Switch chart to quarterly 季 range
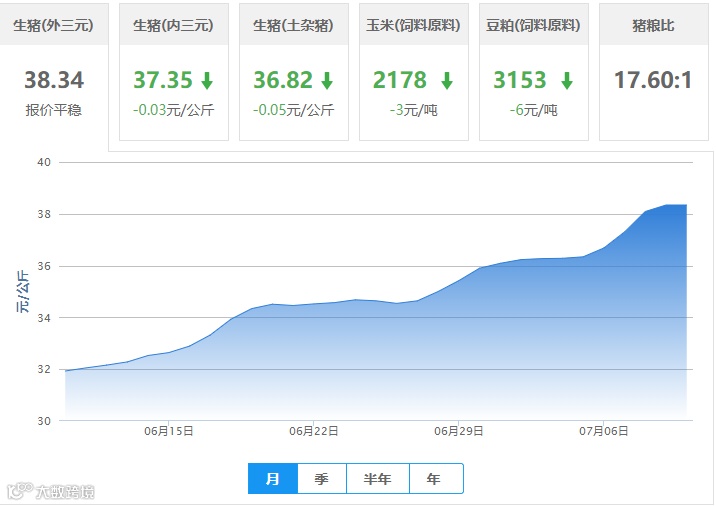This screenshot has width=716, height=506. pos(322,479)
